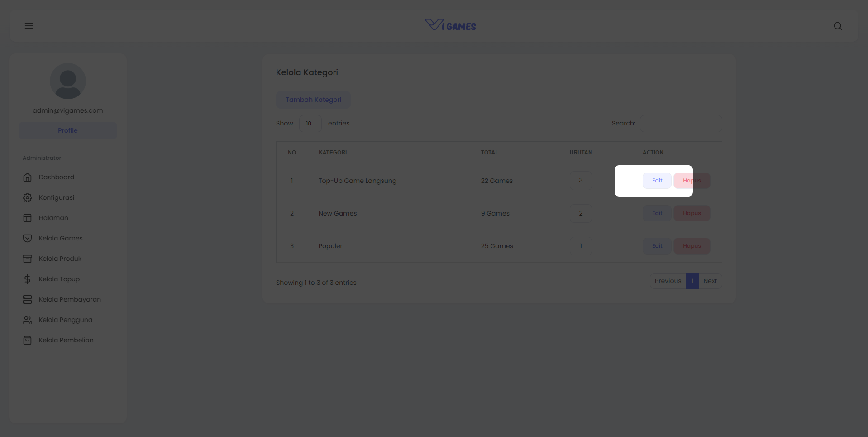
Task: Click the admin avatar picture
Action: [x=68, y=81]
